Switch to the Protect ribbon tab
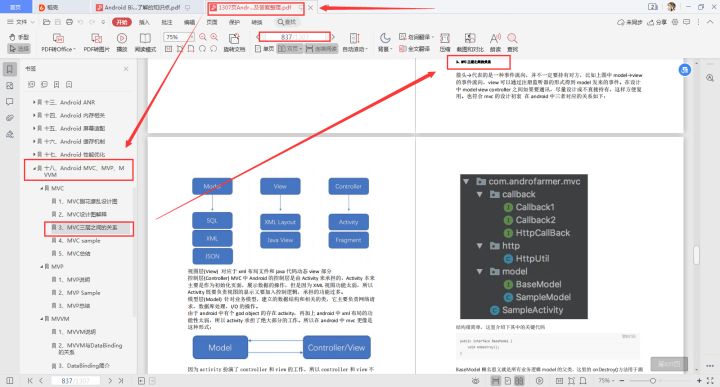This screenshot has height=387, width=720. click(234, 22)
